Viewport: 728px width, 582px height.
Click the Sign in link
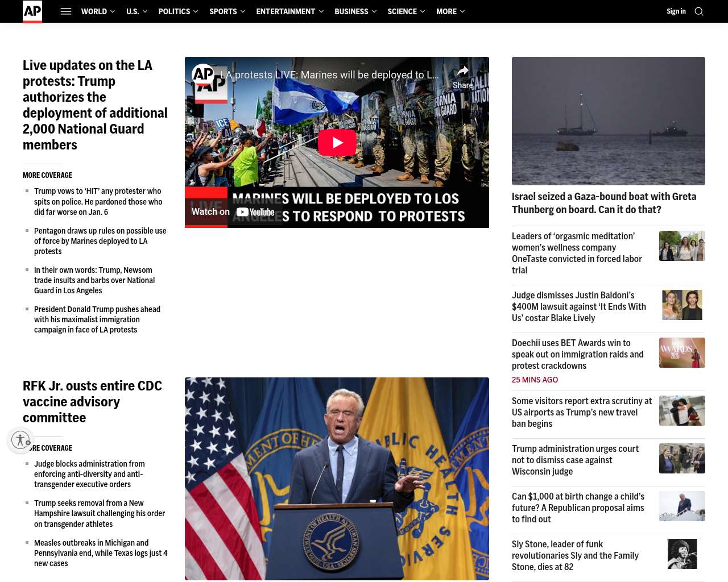click(x=676, y=11)
